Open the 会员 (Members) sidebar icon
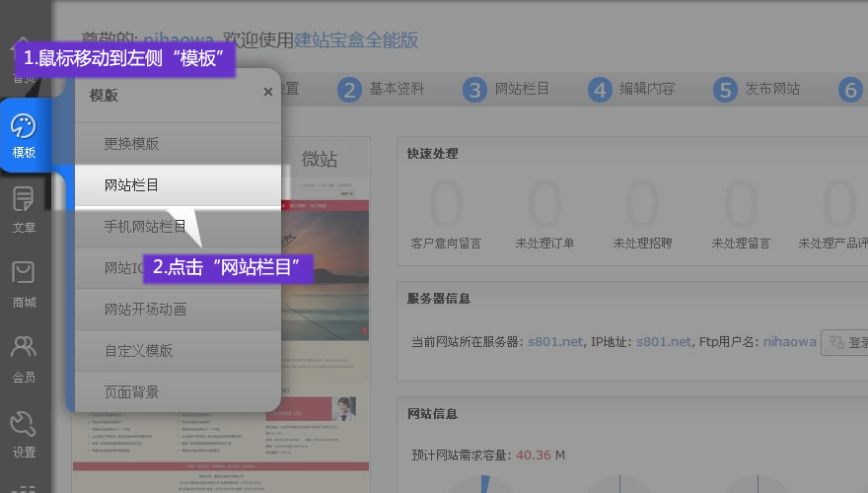The width and height of the screenshot is (868, 493). 24,360
